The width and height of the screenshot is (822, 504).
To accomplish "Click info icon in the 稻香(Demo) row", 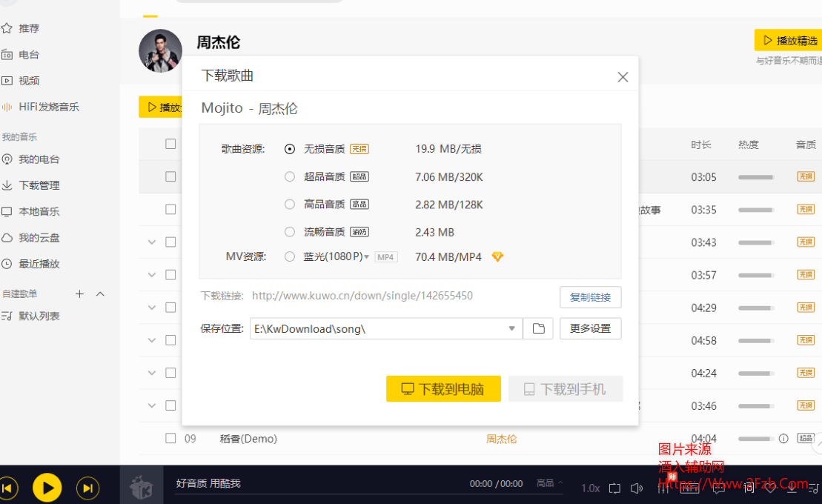I will tap(783, 439).
